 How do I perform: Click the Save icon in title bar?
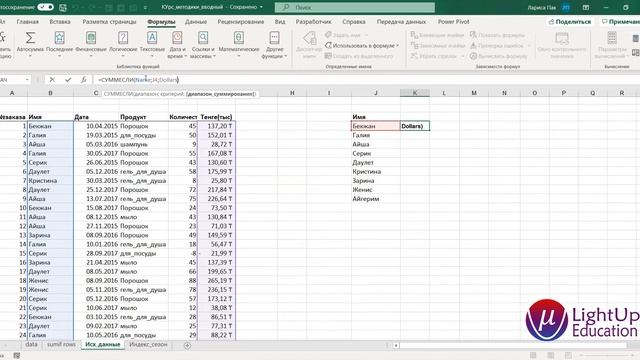click(x=63, y=7)
